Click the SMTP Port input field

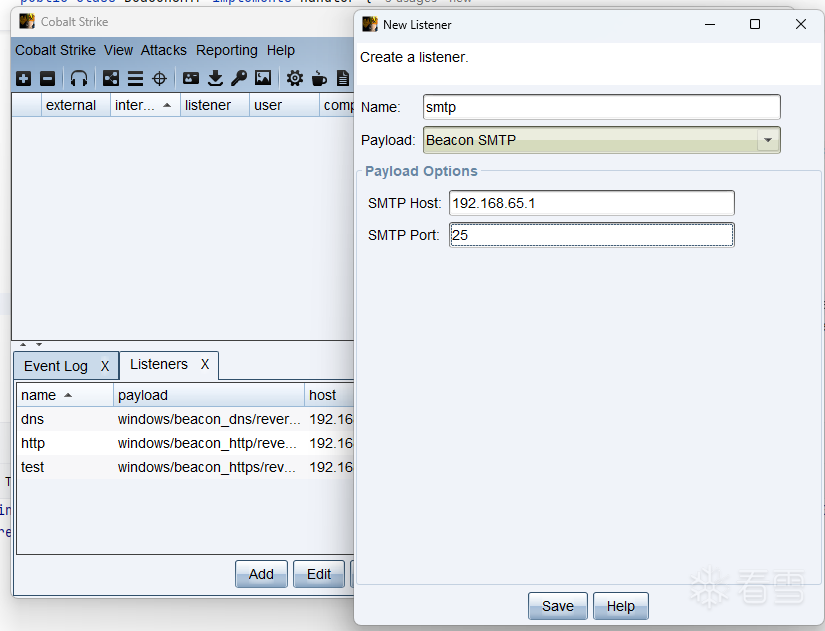[592, 235]
